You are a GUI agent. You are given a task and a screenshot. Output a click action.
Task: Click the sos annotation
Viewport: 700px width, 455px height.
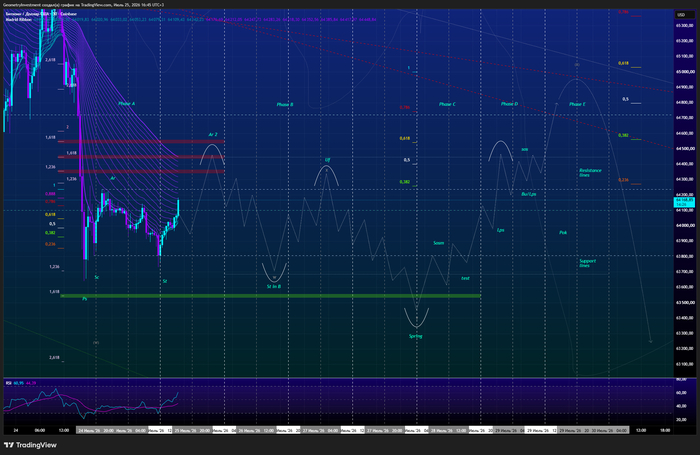525,149
